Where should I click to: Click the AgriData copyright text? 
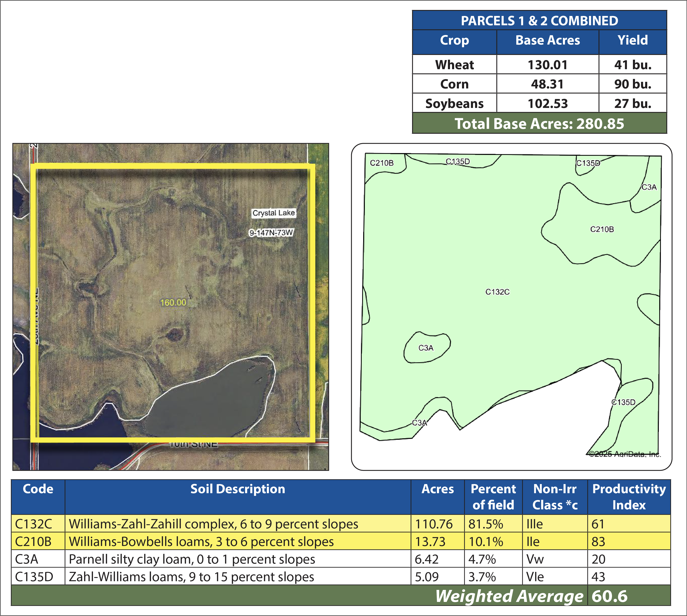pos(625,454)
